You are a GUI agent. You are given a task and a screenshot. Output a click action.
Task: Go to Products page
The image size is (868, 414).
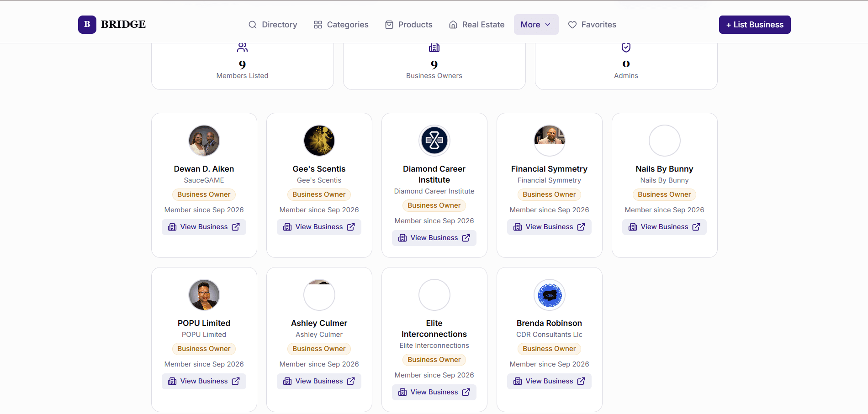409,25
